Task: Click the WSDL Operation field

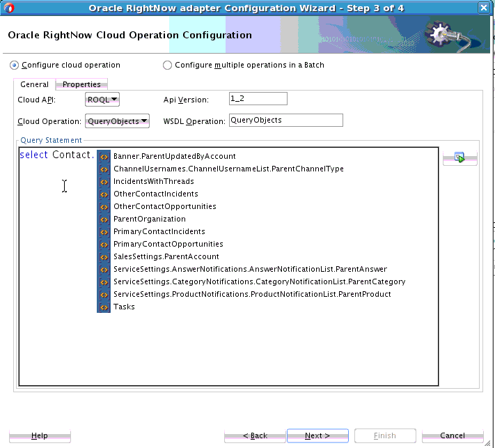Action: point(286,120)
